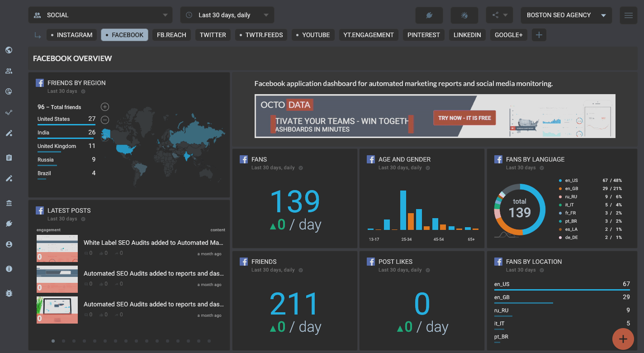
Task: Click the plug connection button in the top toolbar
Action: click(429, 15)
